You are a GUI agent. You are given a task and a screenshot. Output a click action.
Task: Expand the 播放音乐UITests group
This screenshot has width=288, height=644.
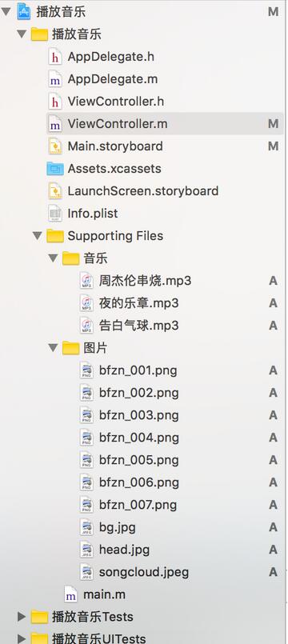22,638
